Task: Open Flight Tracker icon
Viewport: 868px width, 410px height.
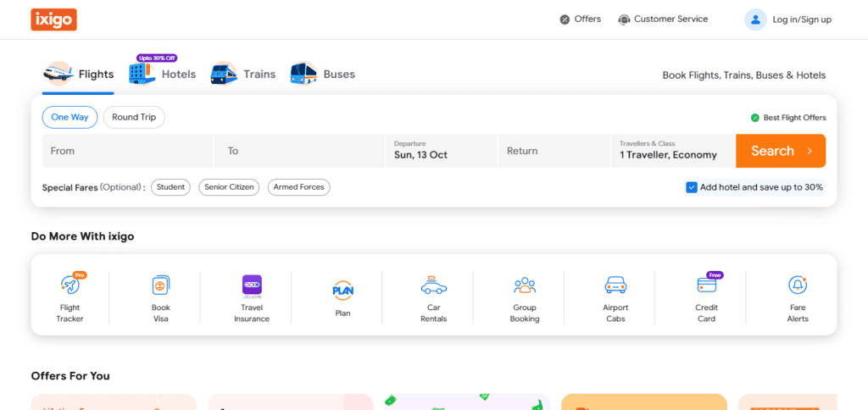Action: (x=70, y=285)
